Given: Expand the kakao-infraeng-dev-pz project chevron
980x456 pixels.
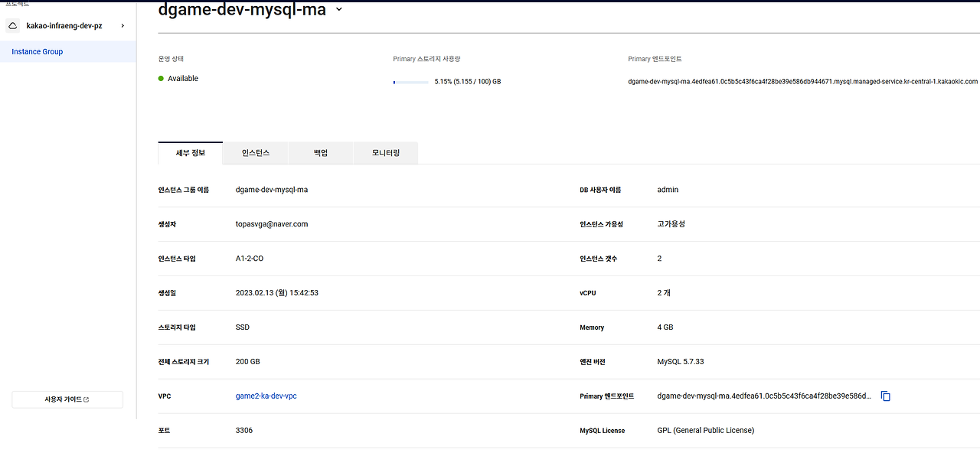Looking at the screenshot, I should coord(122,26).
